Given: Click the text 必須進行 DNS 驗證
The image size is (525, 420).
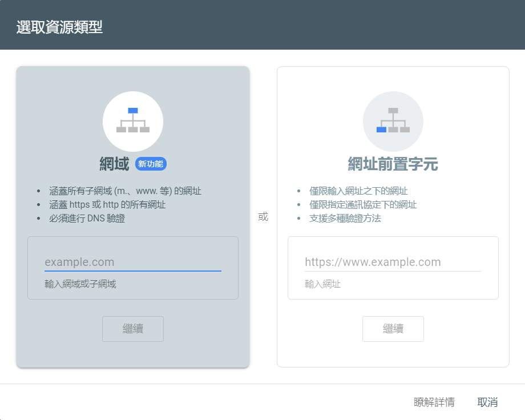Looking at the screenshot, I should click(87, 219).
